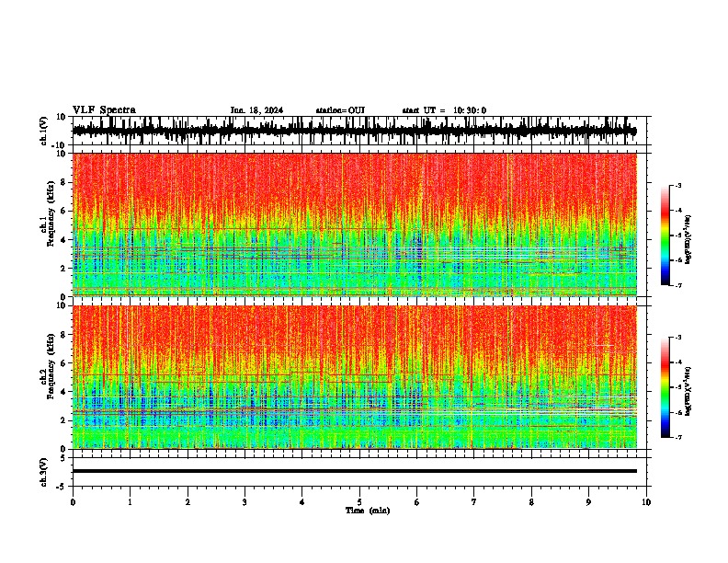This screenshot has width=728, height=563.
Task: Click time axis tick label "6"
Action: click(417, 502)
